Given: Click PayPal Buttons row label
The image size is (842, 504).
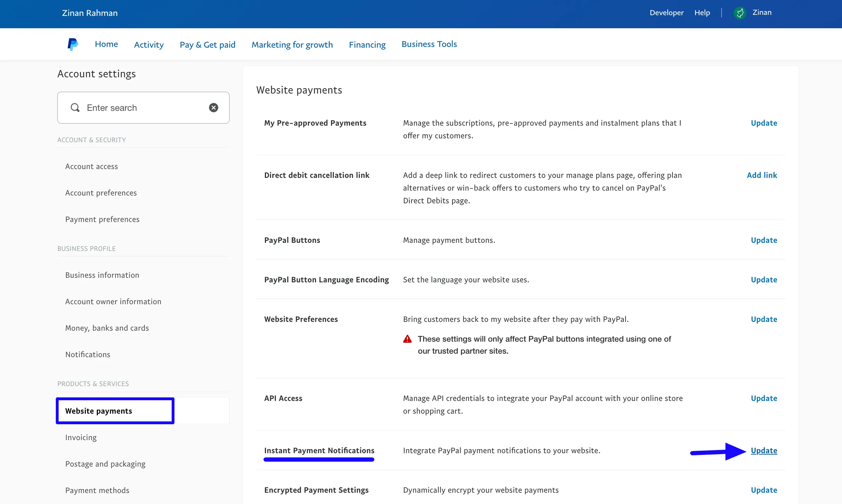Looking at the screenshot, I should click(292, 240).
